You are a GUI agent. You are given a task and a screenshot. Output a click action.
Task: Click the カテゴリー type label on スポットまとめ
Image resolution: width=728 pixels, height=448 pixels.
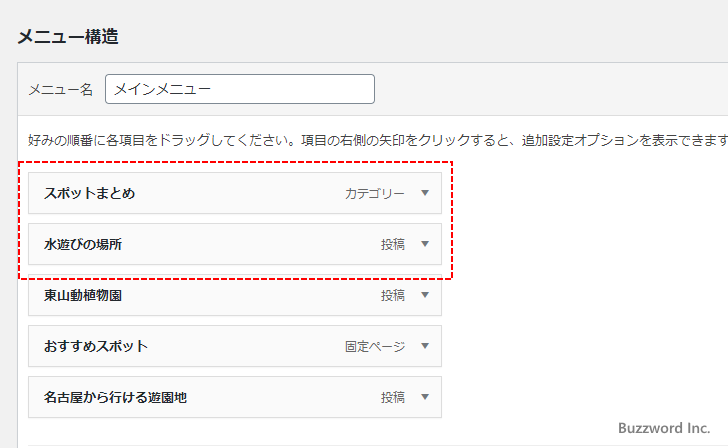click(375, 193)
